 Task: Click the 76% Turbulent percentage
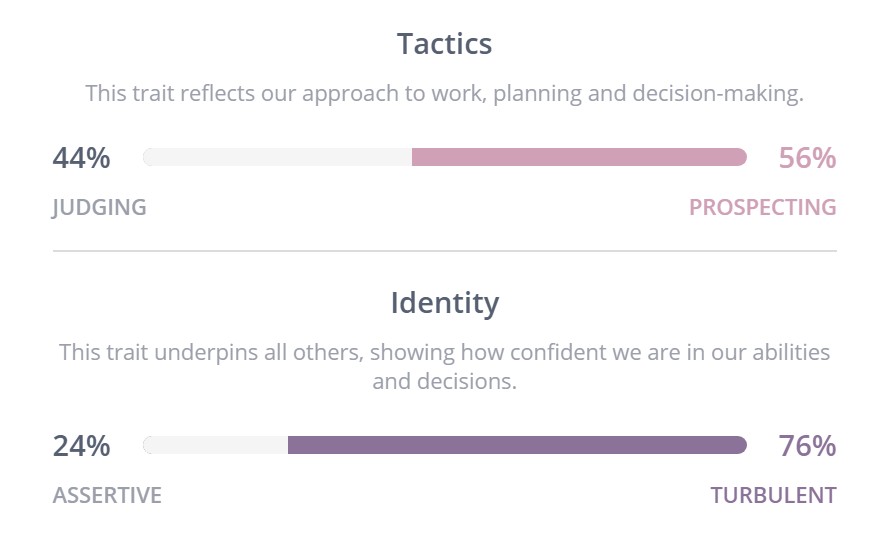[x=806, y=446]
